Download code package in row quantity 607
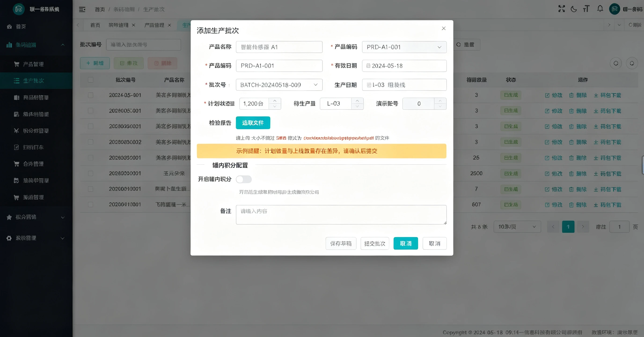The width and height of the screenshot is (644, 337). (607, 205)
